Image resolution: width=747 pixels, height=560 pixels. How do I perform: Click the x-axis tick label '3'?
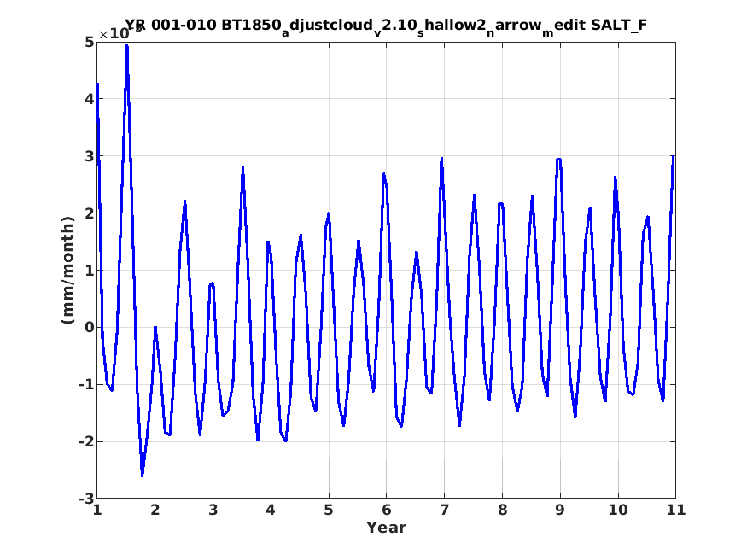coord(213,510)
